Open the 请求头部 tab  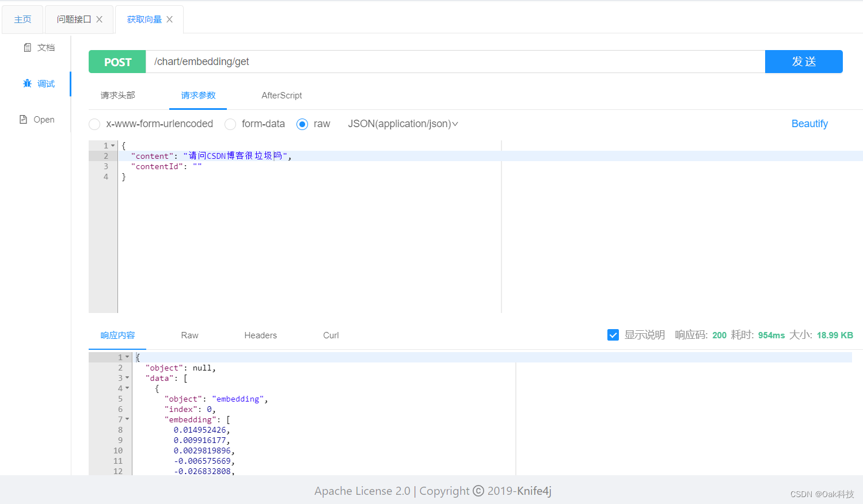pyautogui.click(x=117, y=95)
